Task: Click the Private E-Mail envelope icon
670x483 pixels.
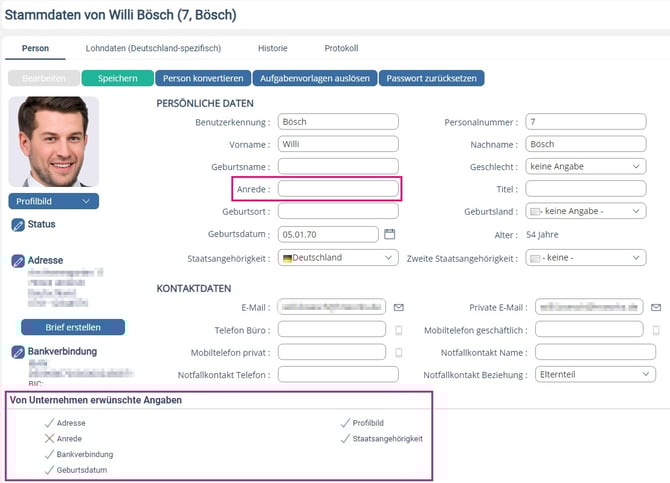Action: click(x=656, y=307)
